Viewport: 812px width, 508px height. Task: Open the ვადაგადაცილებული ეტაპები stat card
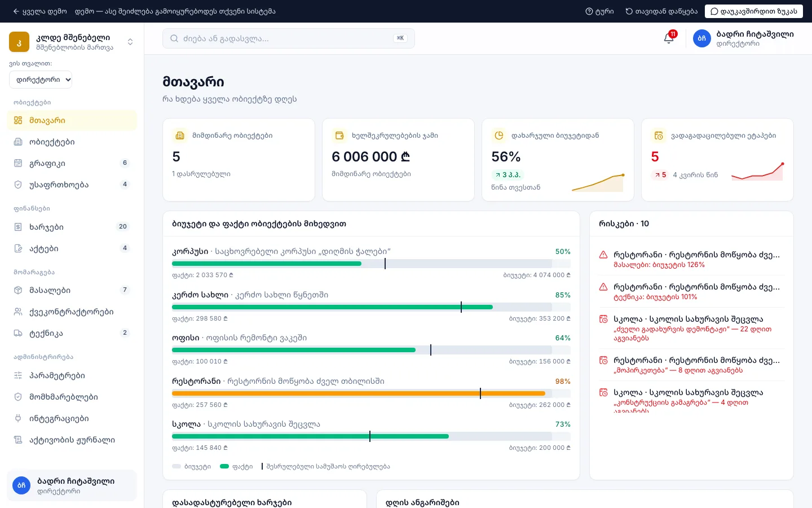pos(717,160)
